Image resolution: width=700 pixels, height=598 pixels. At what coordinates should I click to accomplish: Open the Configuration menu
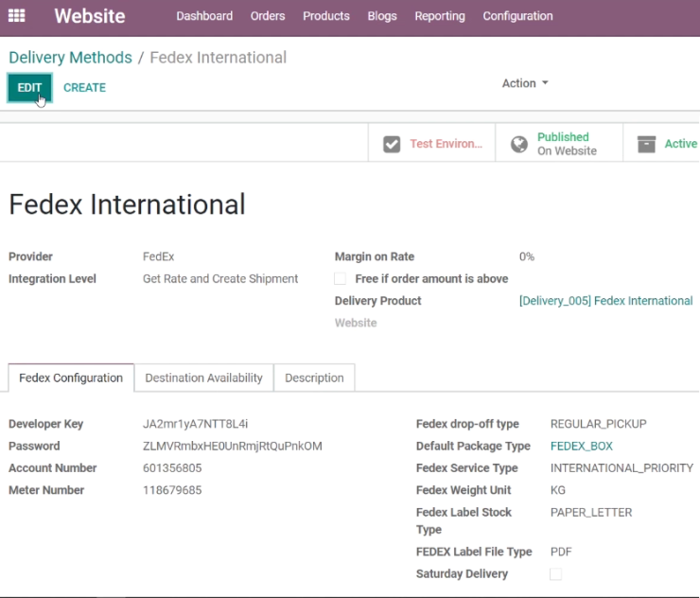pyautogui.click(x=517, y=16)
